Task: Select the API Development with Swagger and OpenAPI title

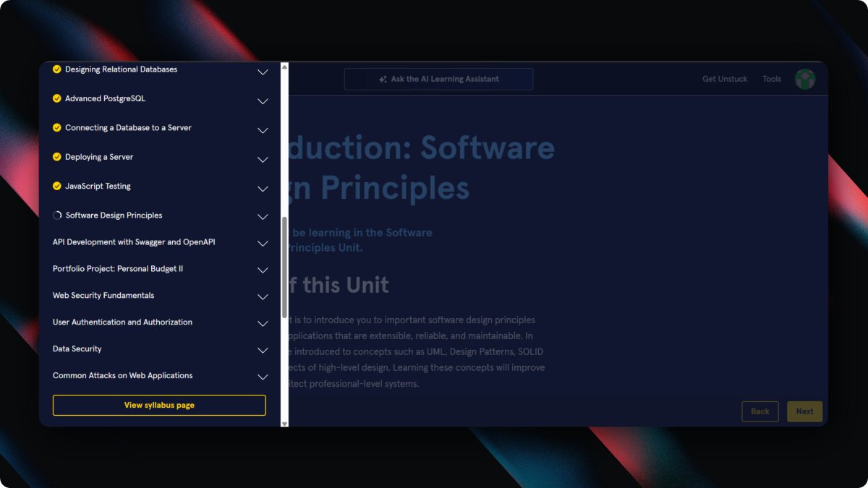Action: [x=134, y=242]
